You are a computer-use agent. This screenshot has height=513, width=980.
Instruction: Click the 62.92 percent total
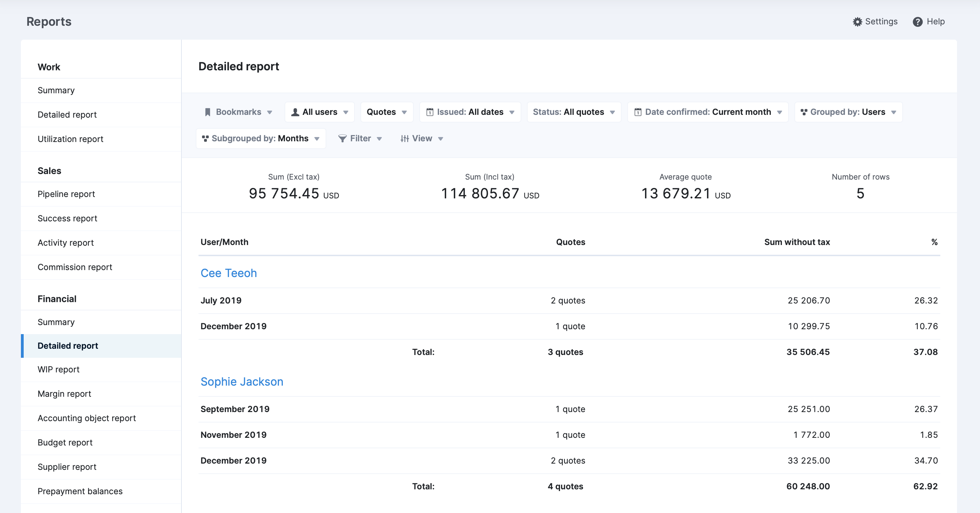click(x=925, y=487)
